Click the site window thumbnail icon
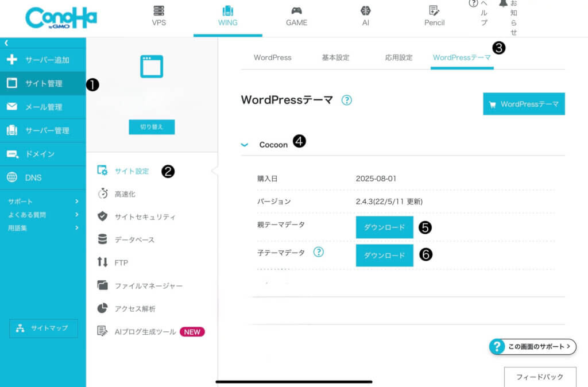 152,67
